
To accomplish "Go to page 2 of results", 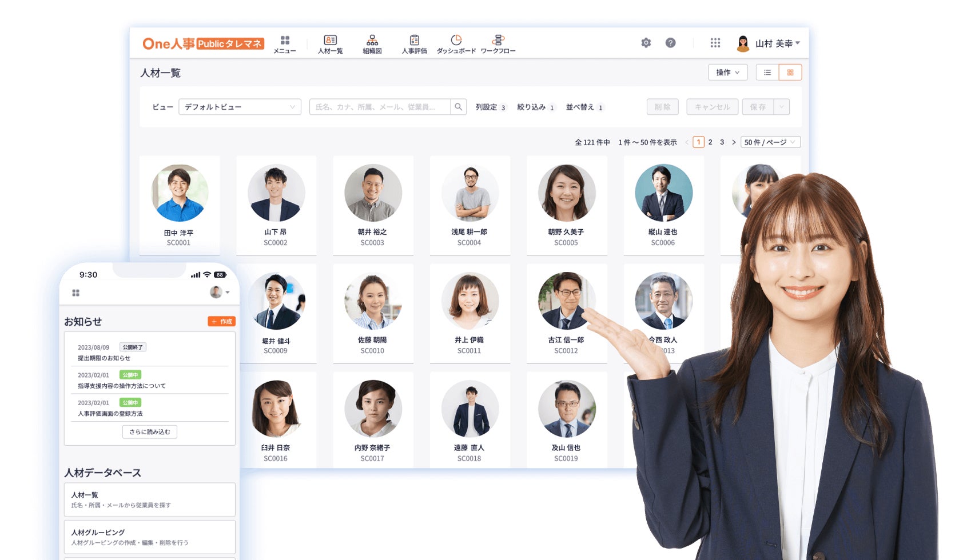I will [710, 142].
